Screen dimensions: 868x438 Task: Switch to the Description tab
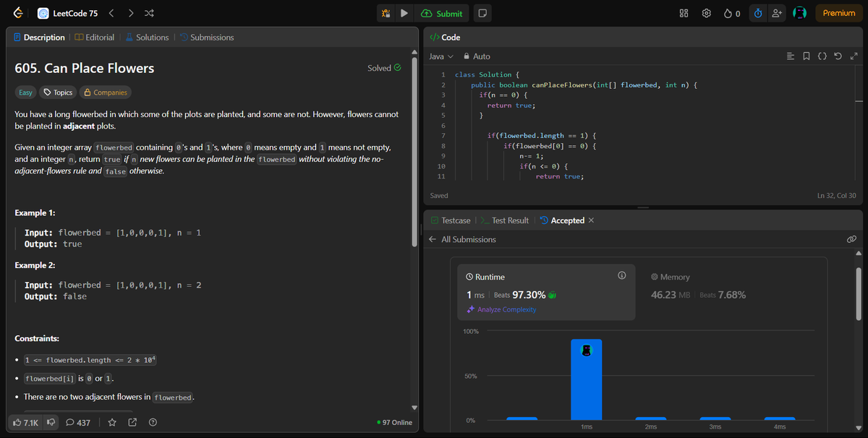38,37
